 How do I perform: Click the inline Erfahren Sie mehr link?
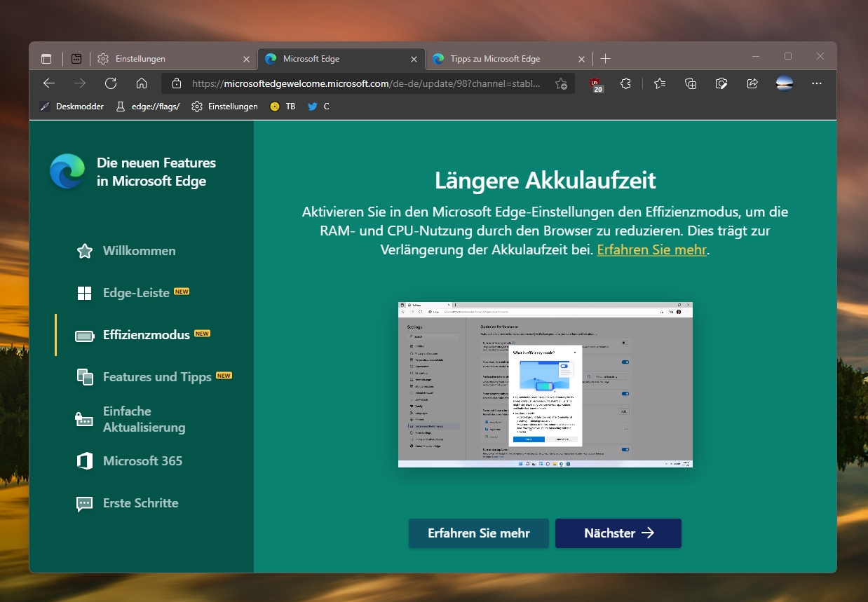point(651,249)
